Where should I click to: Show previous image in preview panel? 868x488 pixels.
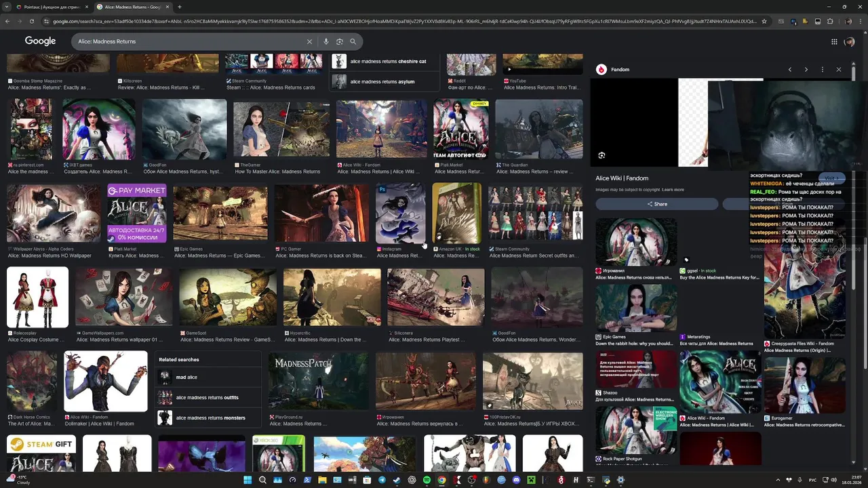[789, 69]
